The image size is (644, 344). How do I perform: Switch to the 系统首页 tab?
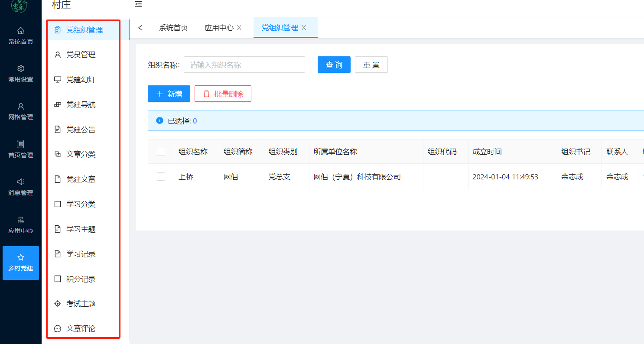pos(173,27)
